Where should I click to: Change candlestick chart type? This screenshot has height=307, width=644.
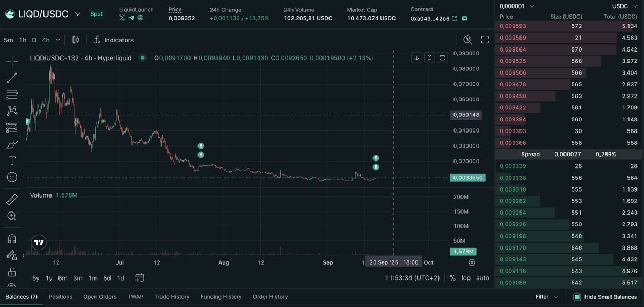[76, 40]
